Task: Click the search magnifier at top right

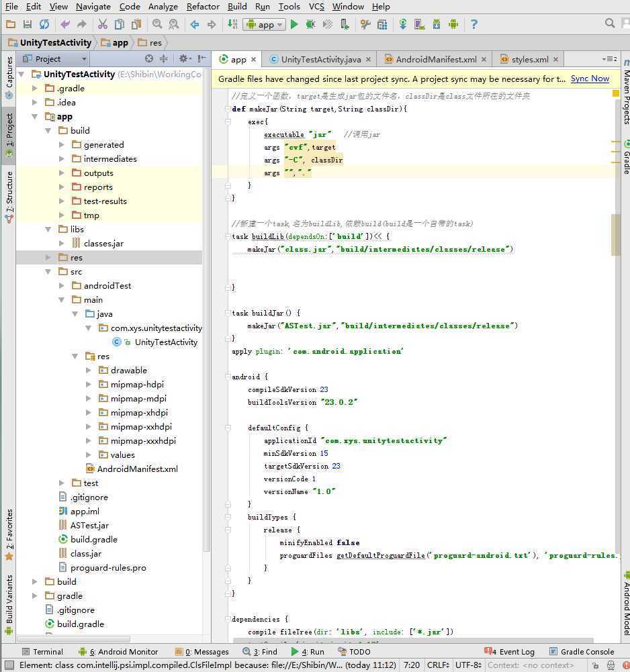Action: point(610,23)
